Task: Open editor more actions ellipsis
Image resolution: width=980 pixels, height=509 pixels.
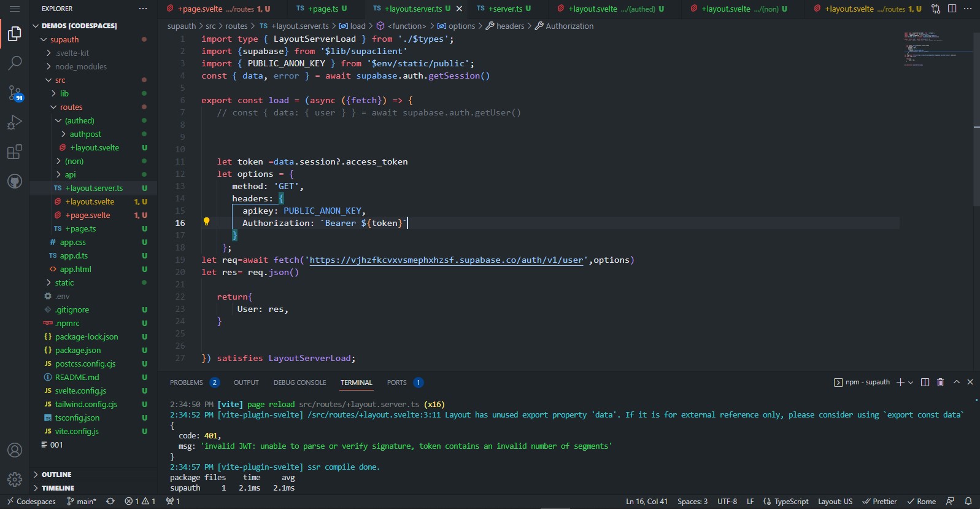Action: point(968,9)
